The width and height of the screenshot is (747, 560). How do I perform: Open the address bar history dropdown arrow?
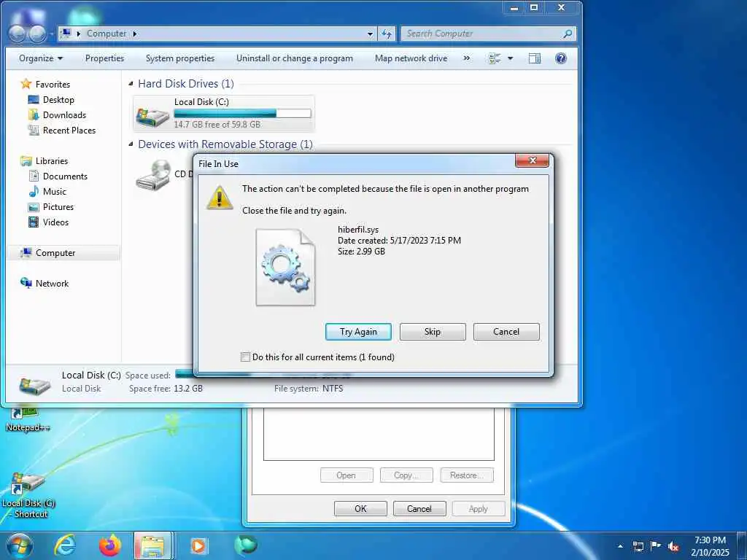pyautogui.click(x=370, y=34)
